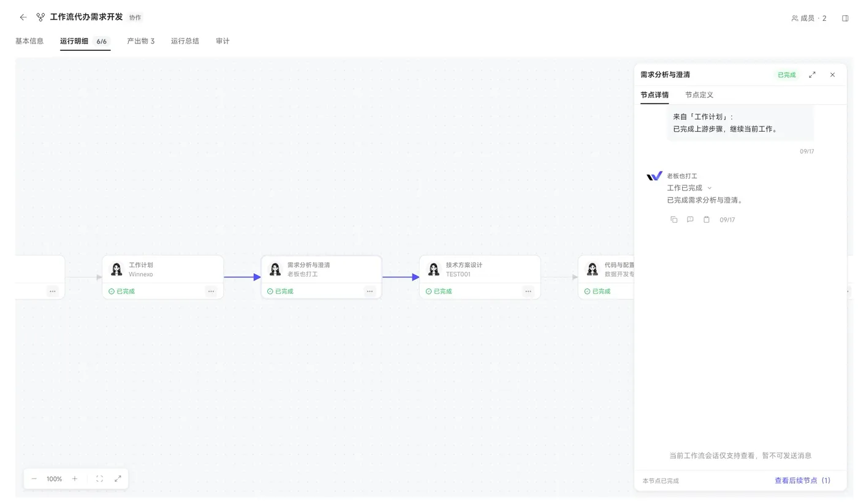Expand the 需求分析与澄清 detail panel

(x=812, y=75)
